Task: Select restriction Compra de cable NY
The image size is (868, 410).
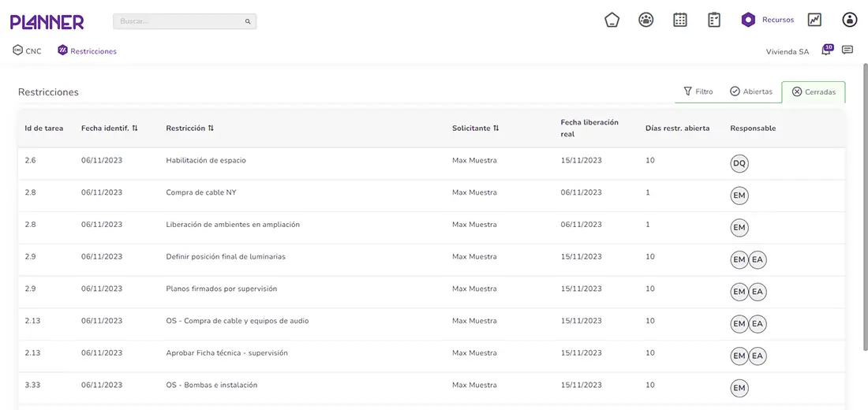Action: pos(201,192)
